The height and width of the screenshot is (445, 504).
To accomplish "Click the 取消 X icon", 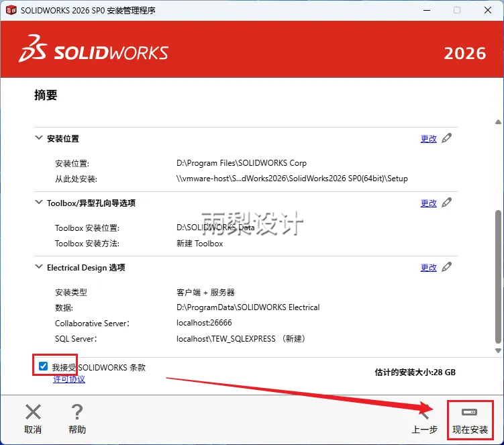I will pos(33,412).
